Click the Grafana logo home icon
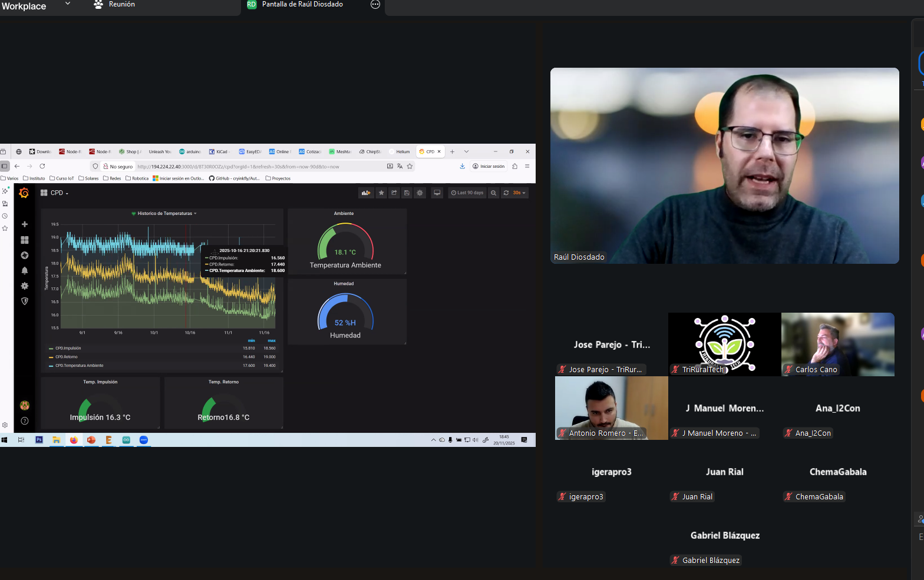Image resolution: width=924 pixels, height=580 pixels. tap(24, 193)
